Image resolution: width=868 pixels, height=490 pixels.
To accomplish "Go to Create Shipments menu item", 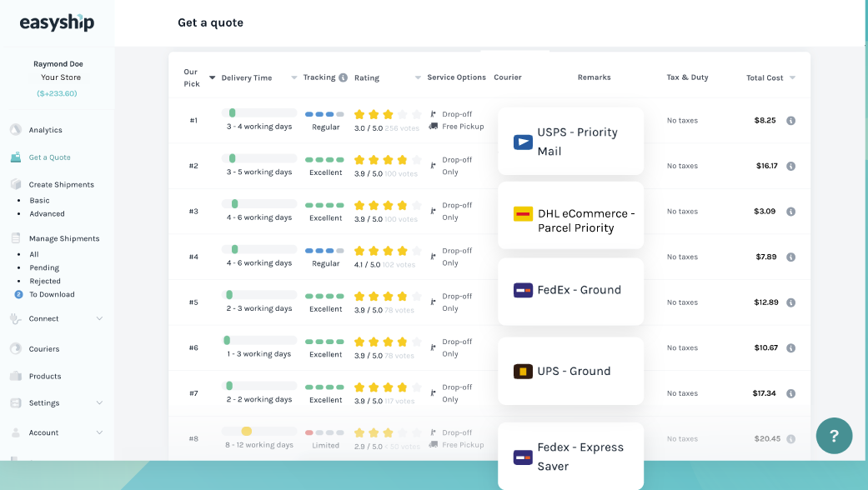I will (61, 185).
